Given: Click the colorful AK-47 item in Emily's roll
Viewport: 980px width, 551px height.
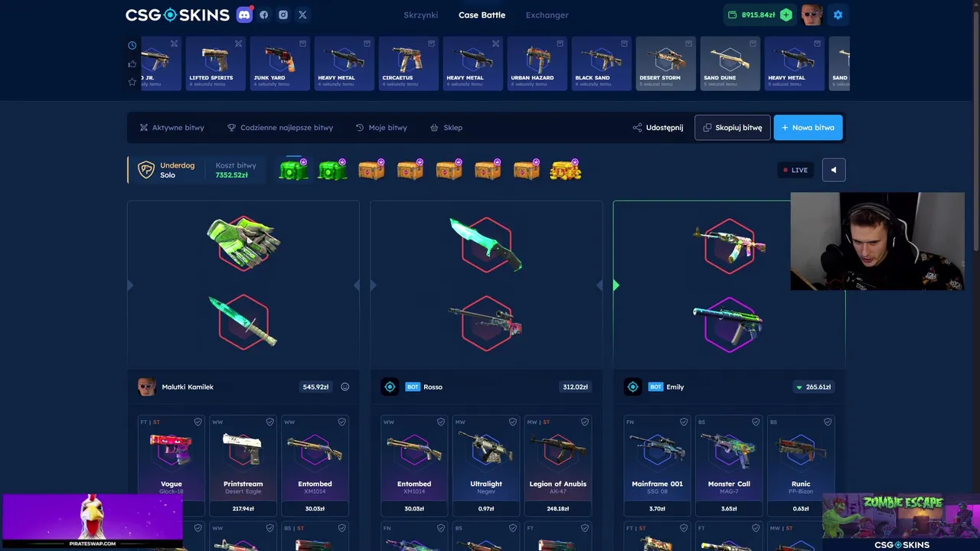Looking at the screenshot, I should (x=729, y=245).
